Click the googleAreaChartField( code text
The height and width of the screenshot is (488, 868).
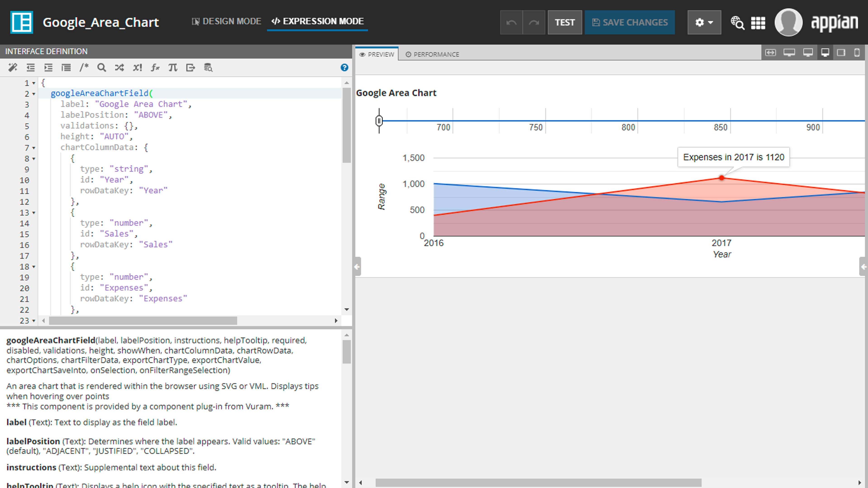[x=102, y=93]
